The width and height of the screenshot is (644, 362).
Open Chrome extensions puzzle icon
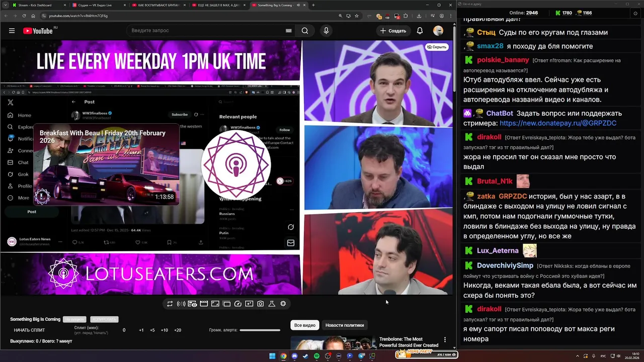[x=406, y=16]
